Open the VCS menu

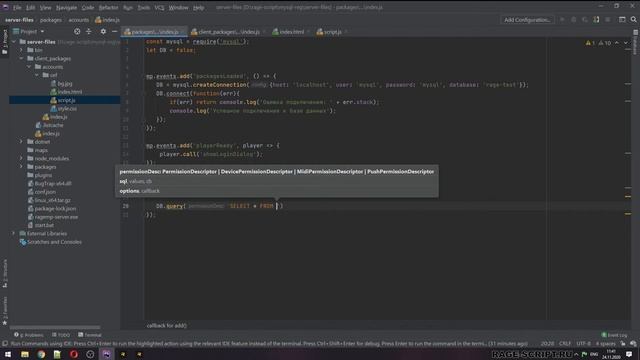pos(159,7)
